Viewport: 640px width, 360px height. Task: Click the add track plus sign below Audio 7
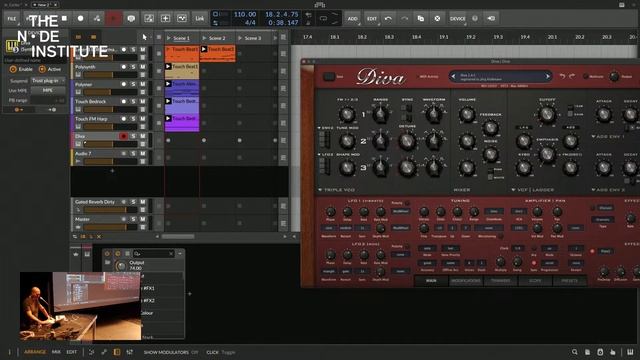point(112,171)
